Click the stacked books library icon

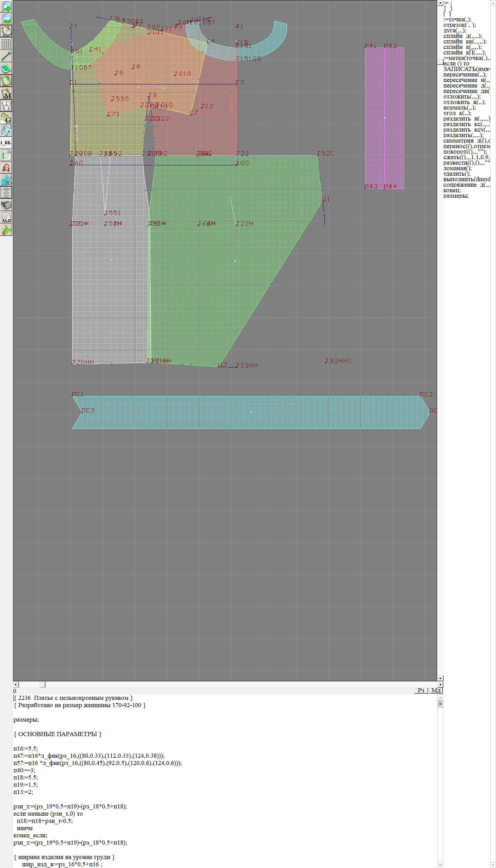click(6, 205)
